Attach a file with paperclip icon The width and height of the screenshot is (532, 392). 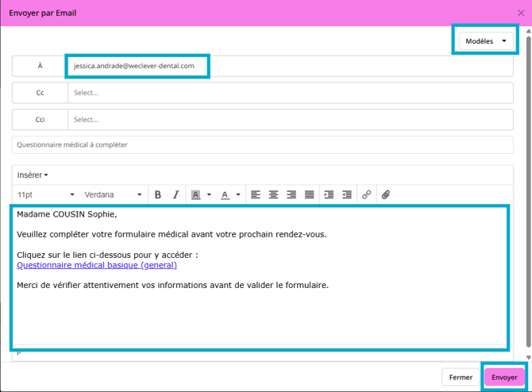click(386, 194)
